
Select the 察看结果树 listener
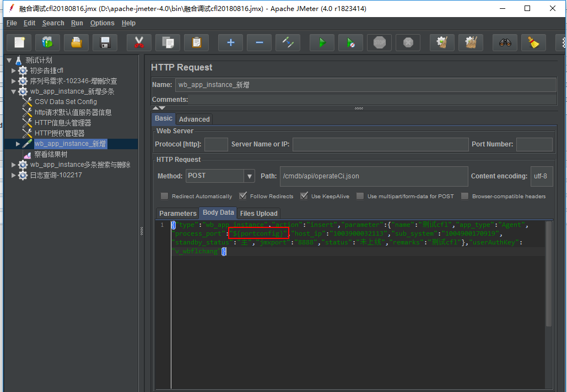[x=51, y=154]
